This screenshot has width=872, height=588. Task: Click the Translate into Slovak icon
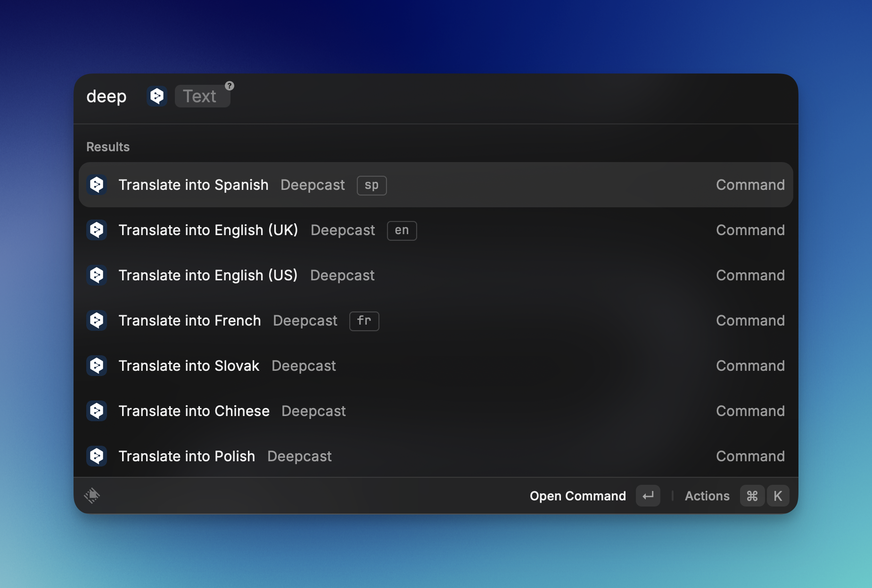pyautogui.click(x=97, y=366)
